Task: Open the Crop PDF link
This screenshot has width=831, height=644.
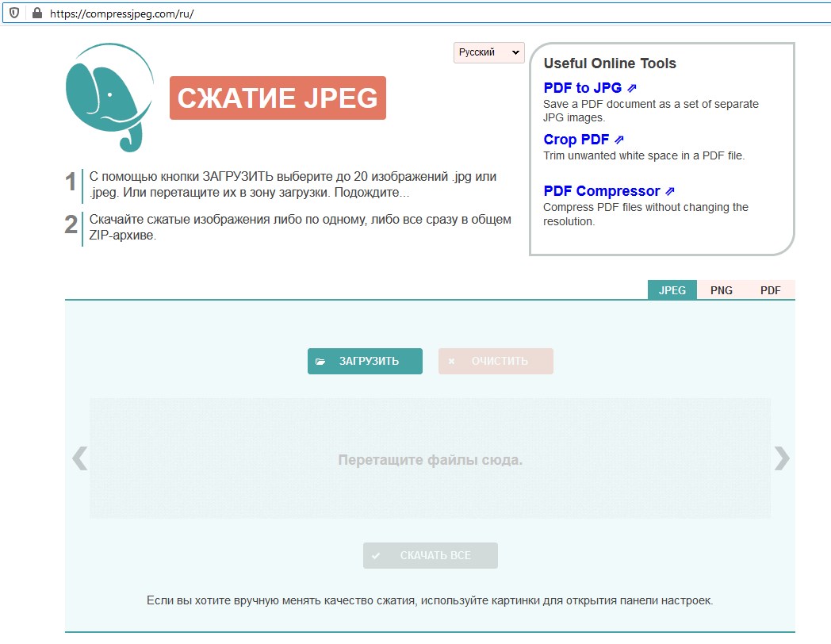Action: click(584, 140)
